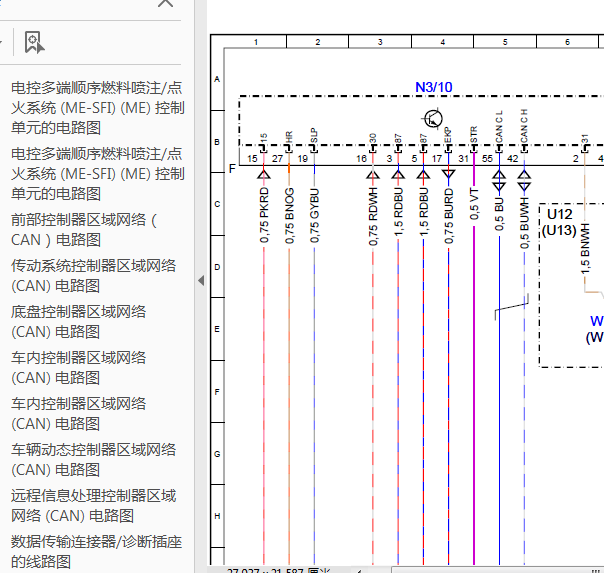Click the 0,5 BU wire label
The height and width of the screenshot is (573, 604).
click(499, 214)
